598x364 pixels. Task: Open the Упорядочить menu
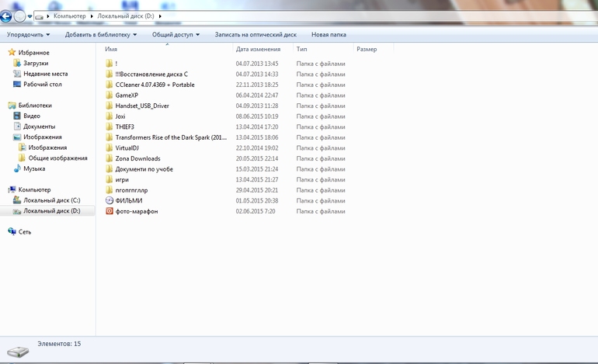coord(28,35)
